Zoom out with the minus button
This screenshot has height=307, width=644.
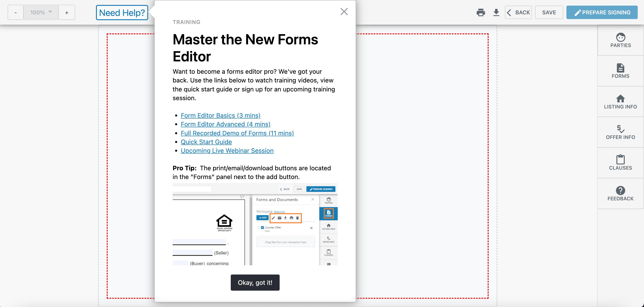click(x=15, y=13)
